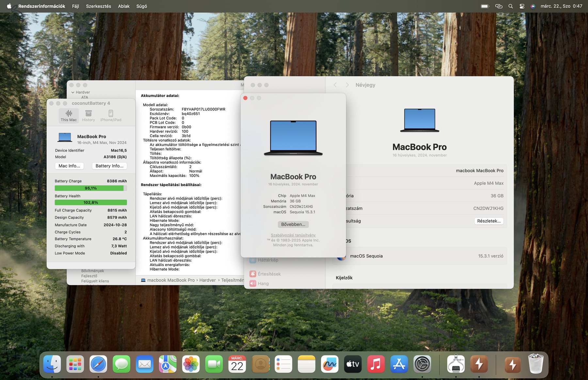
Task: Click the macOS Sequoia row in Névjegy
Action: click(x=420, y=256)
